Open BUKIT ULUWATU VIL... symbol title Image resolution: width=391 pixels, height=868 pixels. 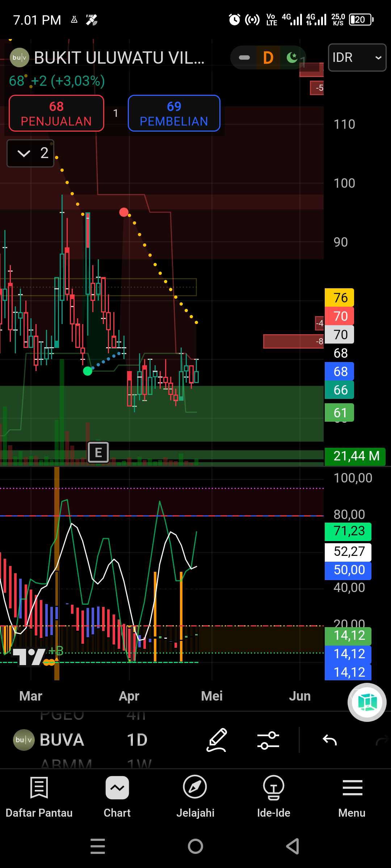coord(119,58)
